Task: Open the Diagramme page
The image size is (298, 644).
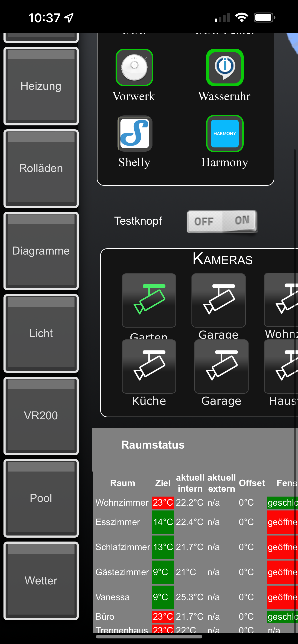Action: pyautogui.click(x=41, y=251)
